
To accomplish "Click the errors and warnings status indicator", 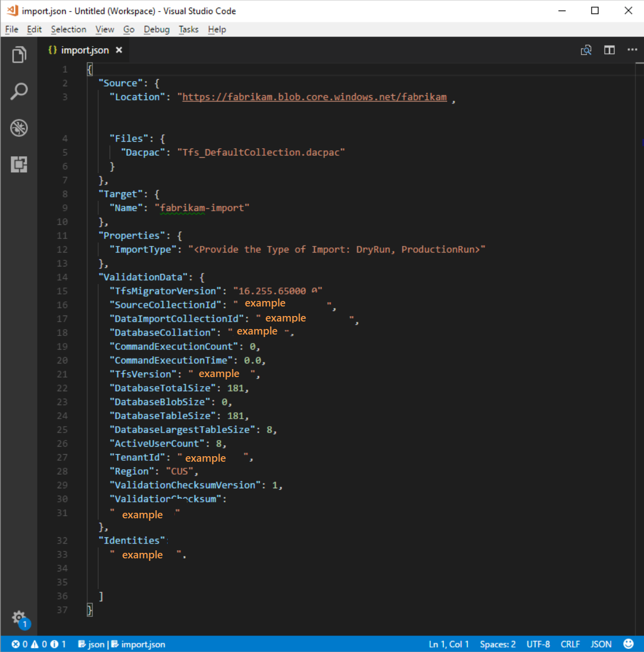I will tap(35, 644).
